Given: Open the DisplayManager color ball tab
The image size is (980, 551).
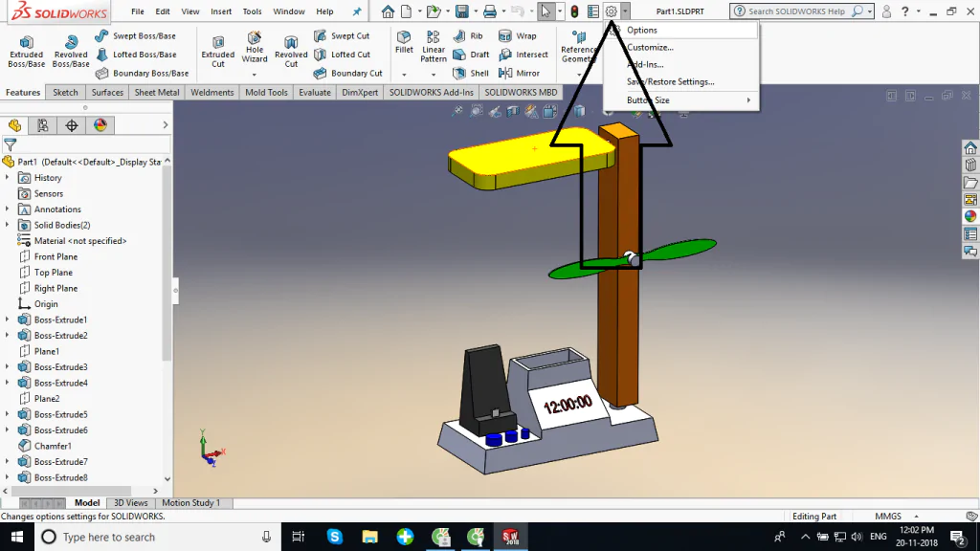Looking at the screenshot, I should [x=100, y=125].
